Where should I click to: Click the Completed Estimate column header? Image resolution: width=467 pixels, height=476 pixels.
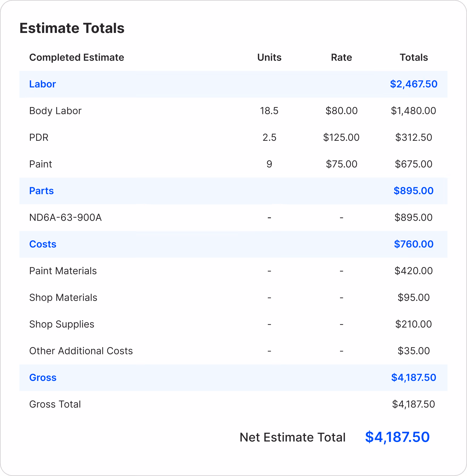coord(77,57)
